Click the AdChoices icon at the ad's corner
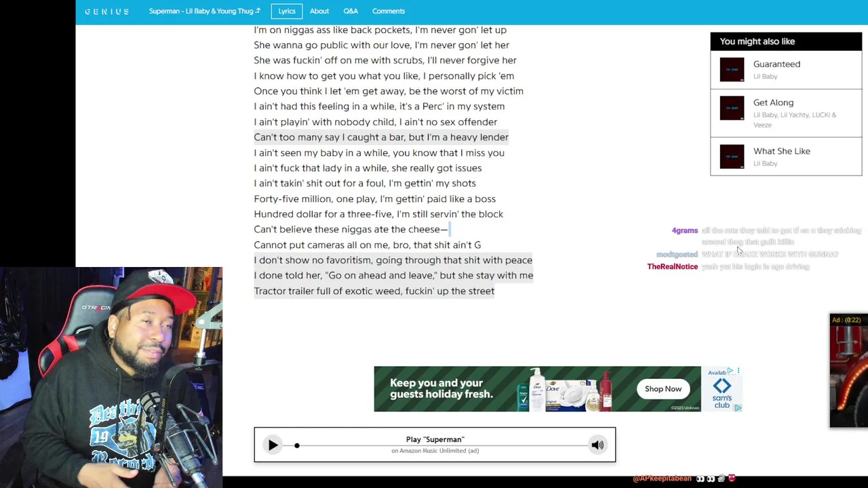This screenshot has width=868, height=488. [x=737, y=408]
